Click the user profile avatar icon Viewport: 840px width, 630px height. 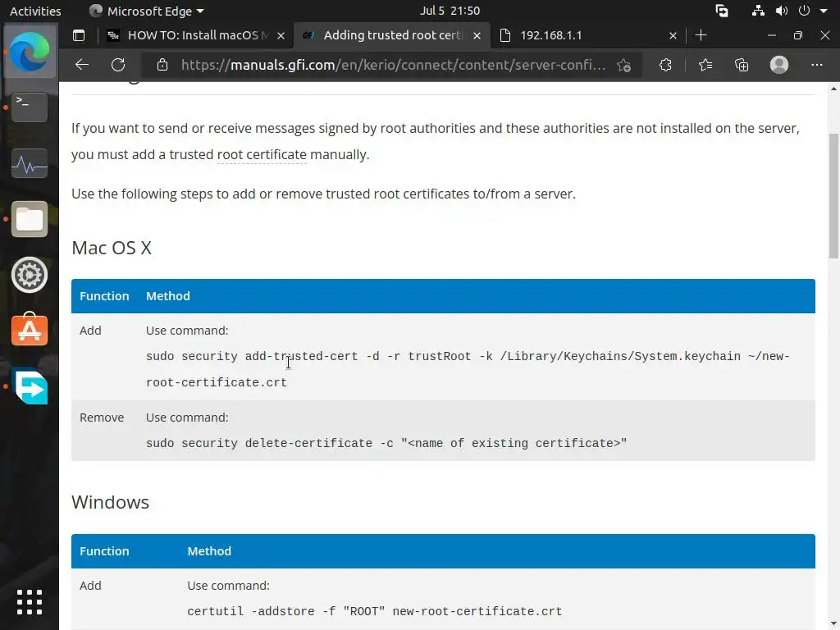779,65
